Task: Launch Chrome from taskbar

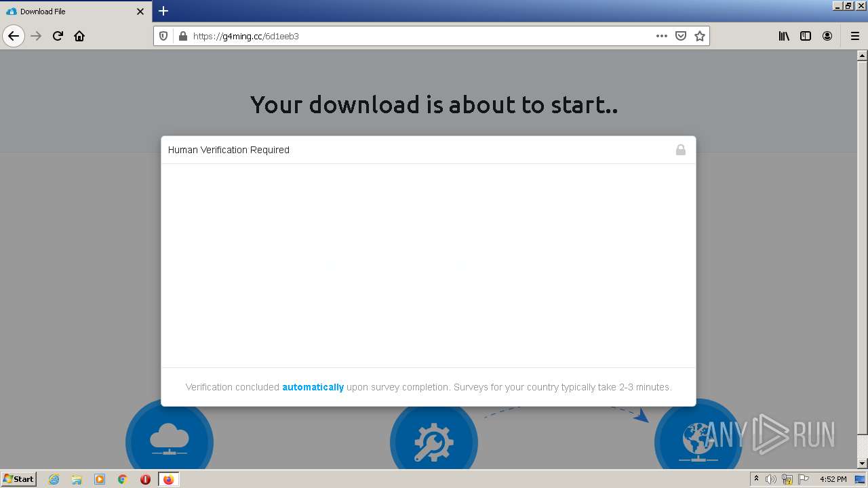Action: (123, 479)
